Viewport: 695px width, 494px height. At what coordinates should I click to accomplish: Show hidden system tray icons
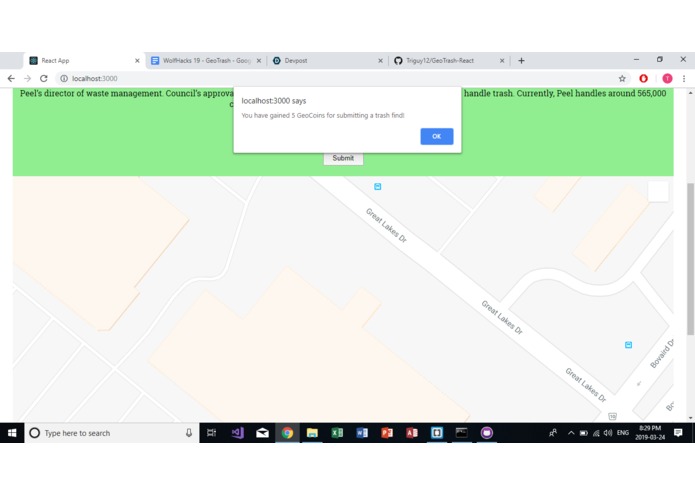(571, 433)
